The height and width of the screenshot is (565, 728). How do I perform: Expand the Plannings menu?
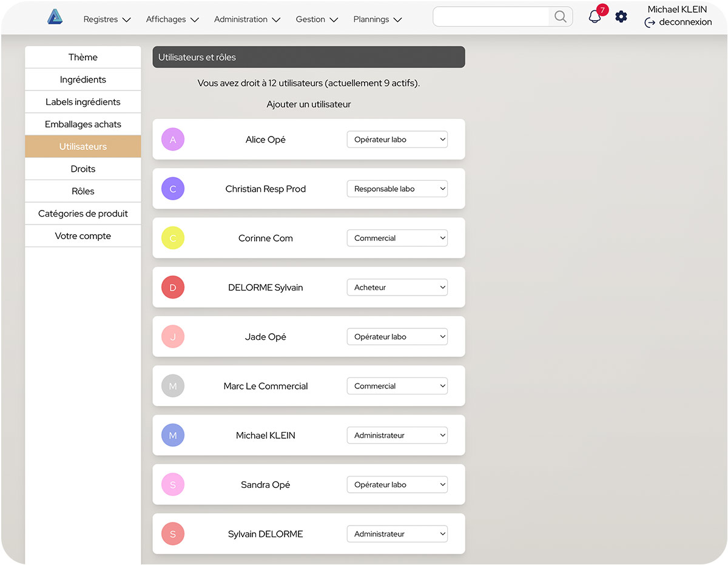(x=377, y=19)
